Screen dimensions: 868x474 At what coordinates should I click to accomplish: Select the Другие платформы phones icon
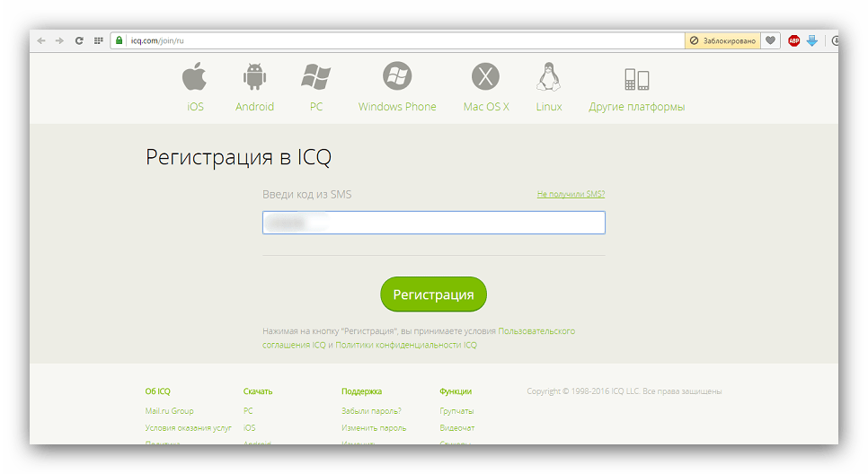coord(636,79)
